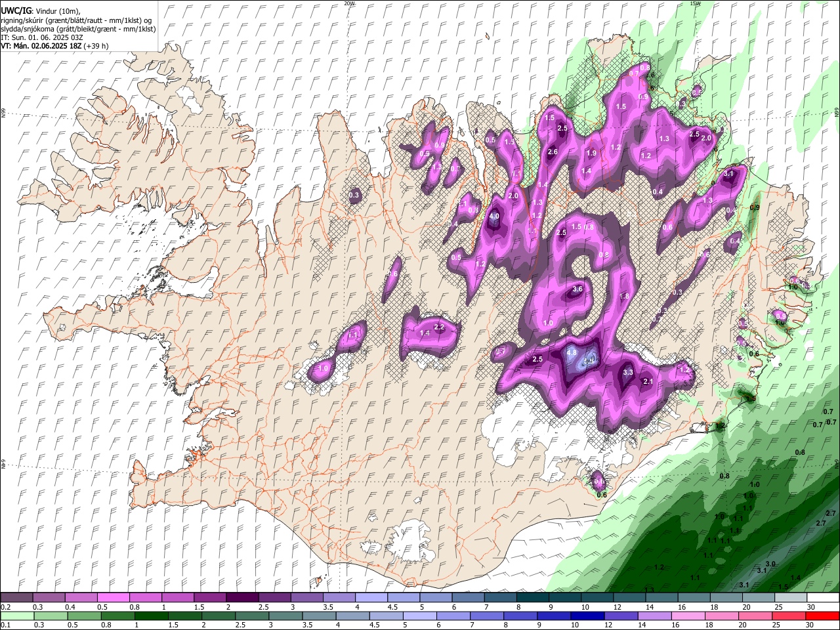Click the '15W' longitude label
Image resolution: width=840 pixels, height=630 pixels.
[x=695, y=3]
